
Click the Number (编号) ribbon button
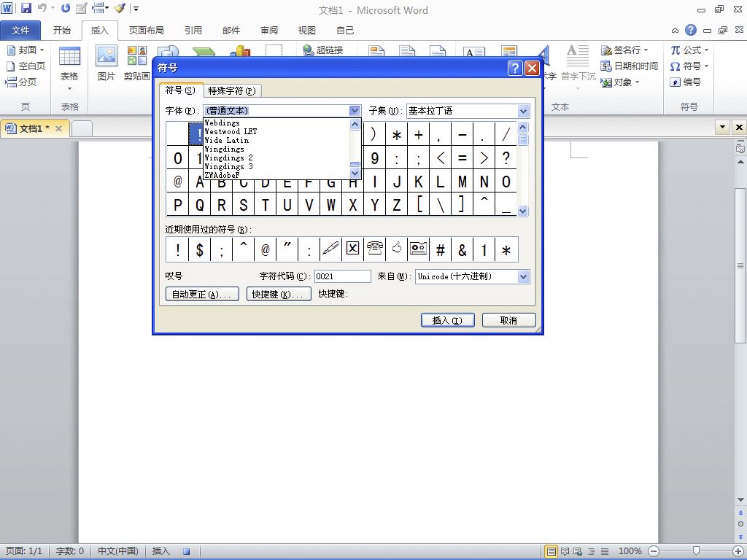686,82
